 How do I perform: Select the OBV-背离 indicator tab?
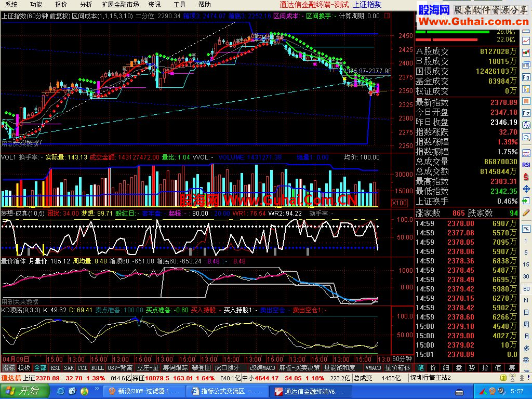tap(120, 368)
